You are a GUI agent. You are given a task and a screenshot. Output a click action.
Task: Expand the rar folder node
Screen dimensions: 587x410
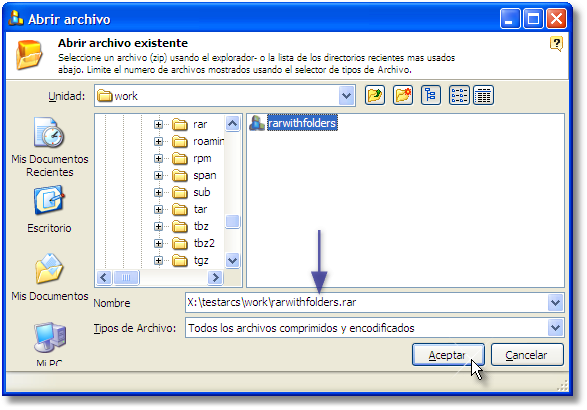coord(158,124)
